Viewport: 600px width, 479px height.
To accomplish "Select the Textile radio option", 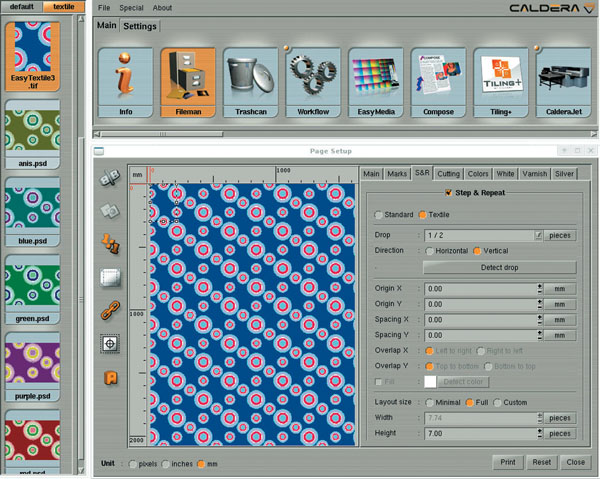I will 422,215.
